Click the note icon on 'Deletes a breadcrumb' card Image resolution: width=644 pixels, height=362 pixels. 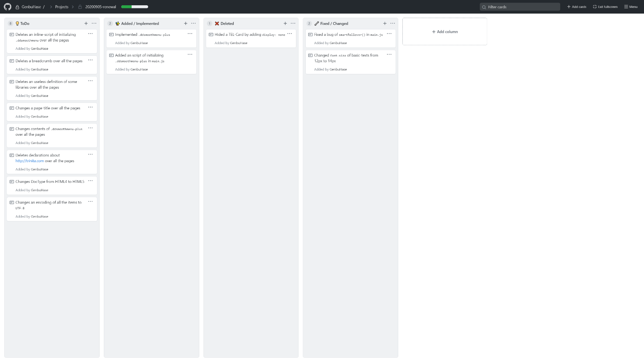tap(12, 61)
